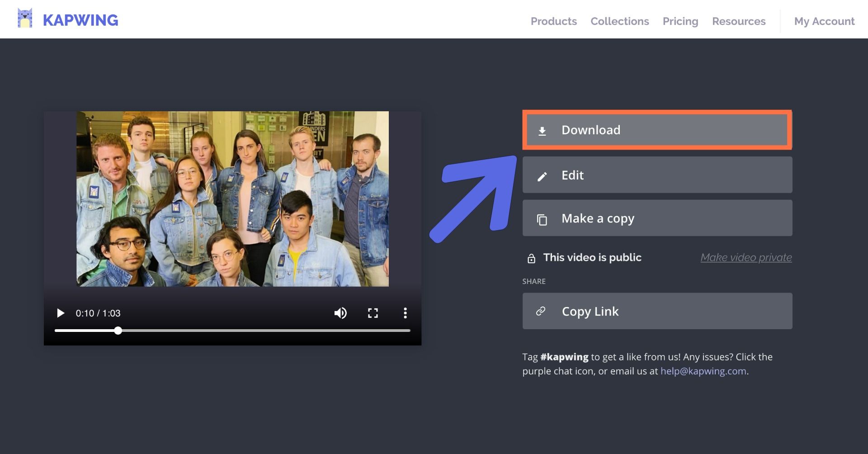Enter fullscreen mode on the video
868x454 pixels.
(373, 313)
